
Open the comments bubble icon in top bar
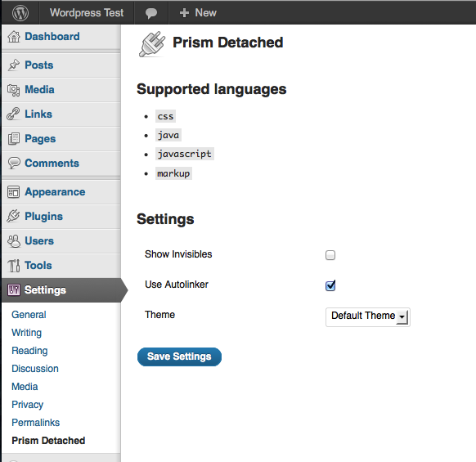pos(151,13)
